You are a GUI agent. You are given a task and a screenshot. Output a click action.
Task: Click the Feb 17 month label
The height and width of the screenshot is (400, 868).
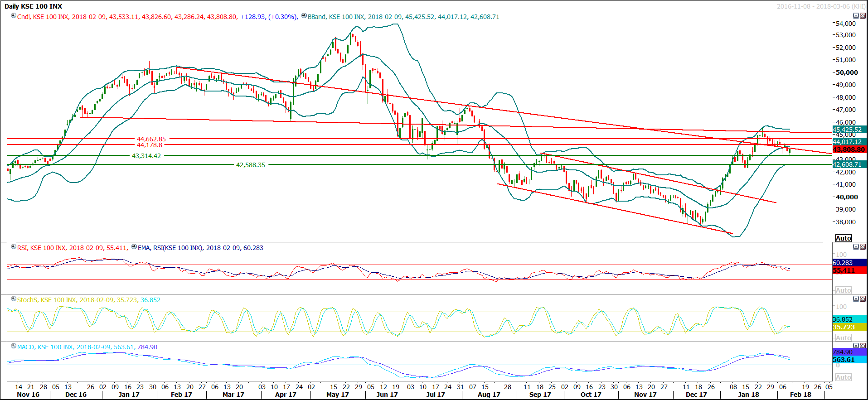tap(181, 395)
